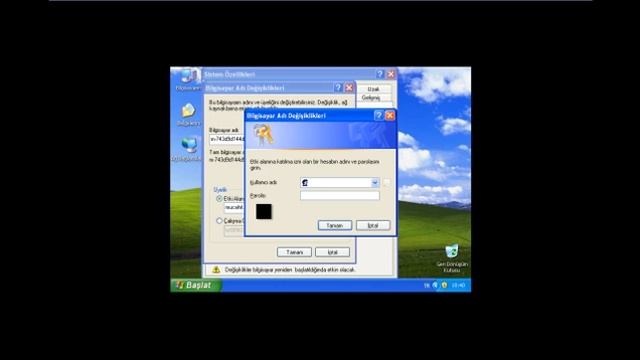Open the Başlat start menu
The width and height of the screenshot is (640, 360).
196,285
